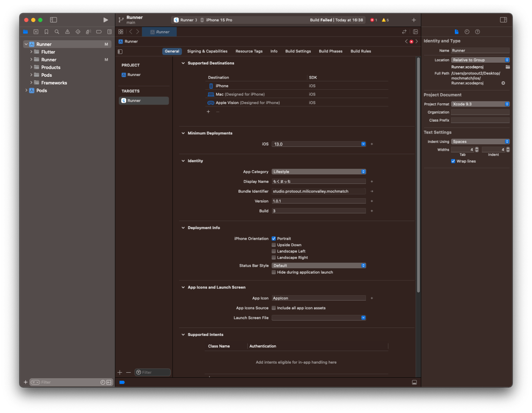Hide the navigator sidebar toggle
Screen dimensions: 532x413
[x=54, y=20]
